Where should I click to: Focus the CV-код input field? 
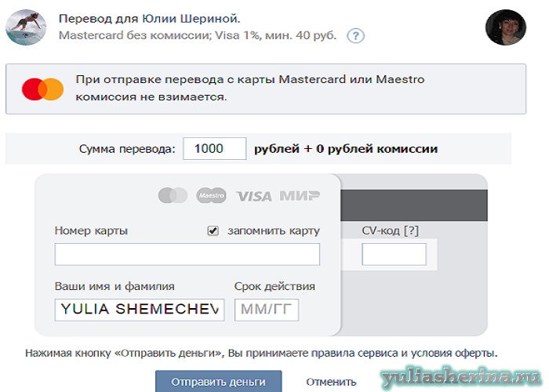point(394,254)
